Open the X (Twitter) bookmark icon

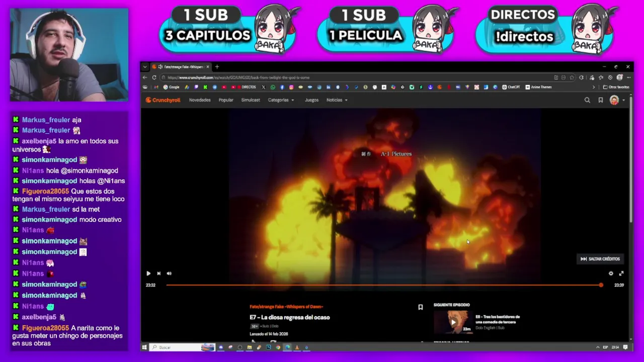[x=264, y=87]
